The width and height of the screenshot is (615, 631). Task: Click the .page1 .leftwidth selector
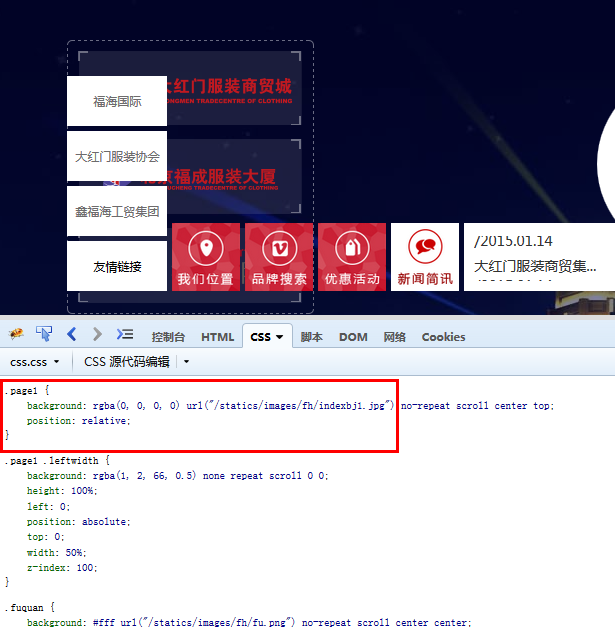tap(51, 461)
